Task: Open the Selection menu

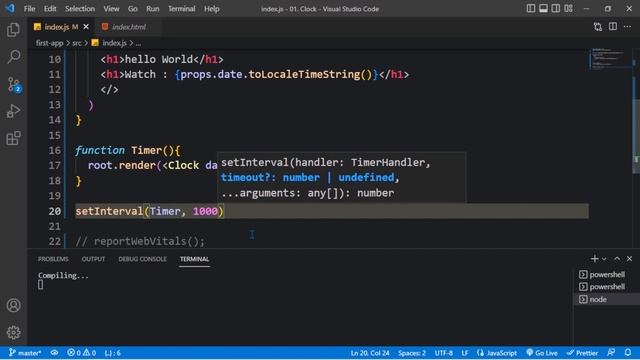Action: tap(80, 9)
